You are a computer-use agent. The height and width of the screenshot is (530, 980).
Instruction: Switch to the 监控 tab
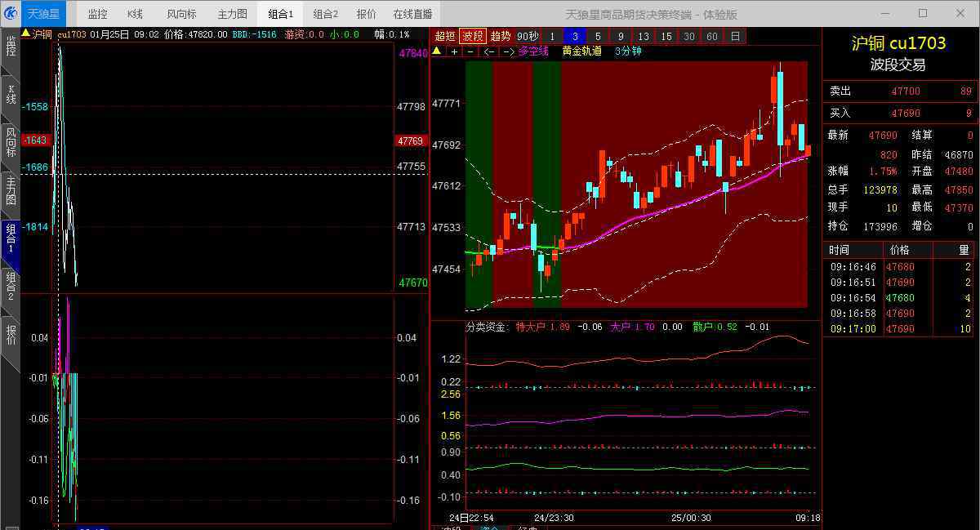(97, 14)
